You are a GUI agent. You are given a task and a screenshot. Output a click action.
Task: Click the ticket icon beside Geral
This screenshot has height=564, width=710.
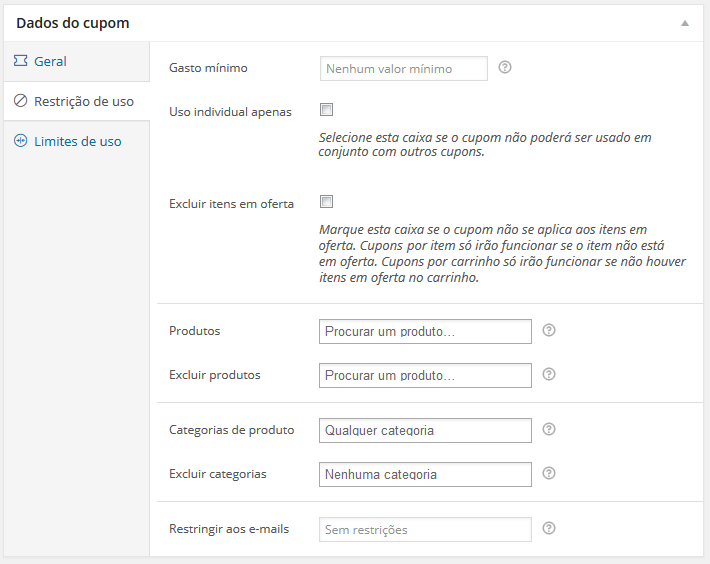(20, 61)
